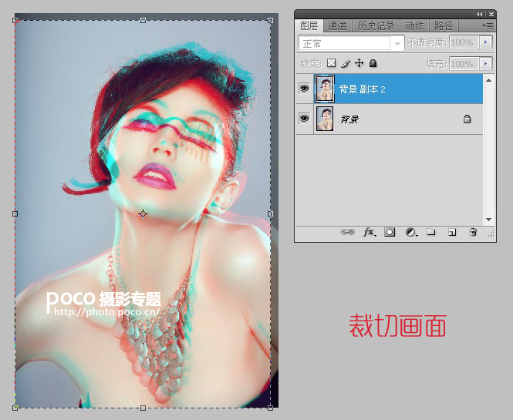Switch to the 图层 tab
The height and width of the screenshot is (420, 513).
309,26
